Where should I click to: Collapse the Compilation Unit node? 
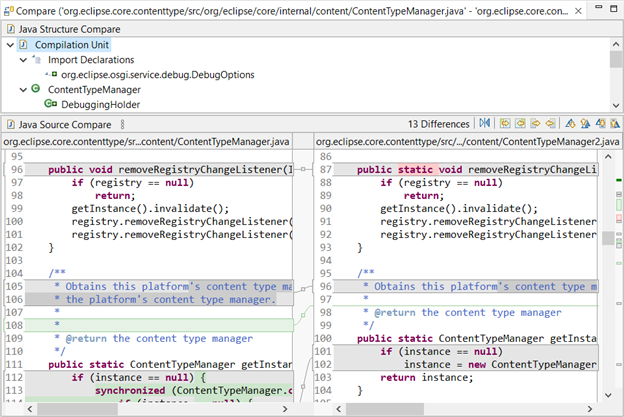(10, 45)
